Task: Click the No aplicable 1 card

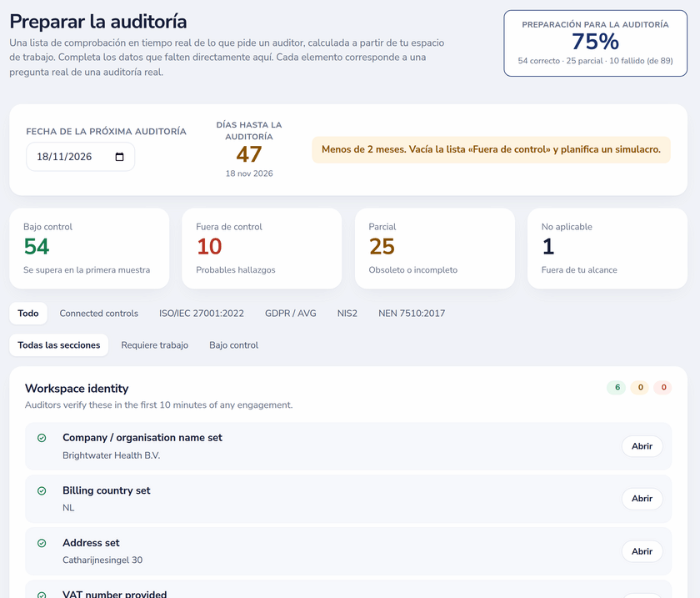Action: [x=607, y=249]
